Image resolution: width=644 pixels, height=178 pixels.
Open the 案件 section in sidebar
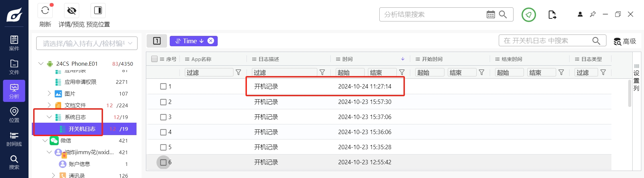click(x=14, y=43)
